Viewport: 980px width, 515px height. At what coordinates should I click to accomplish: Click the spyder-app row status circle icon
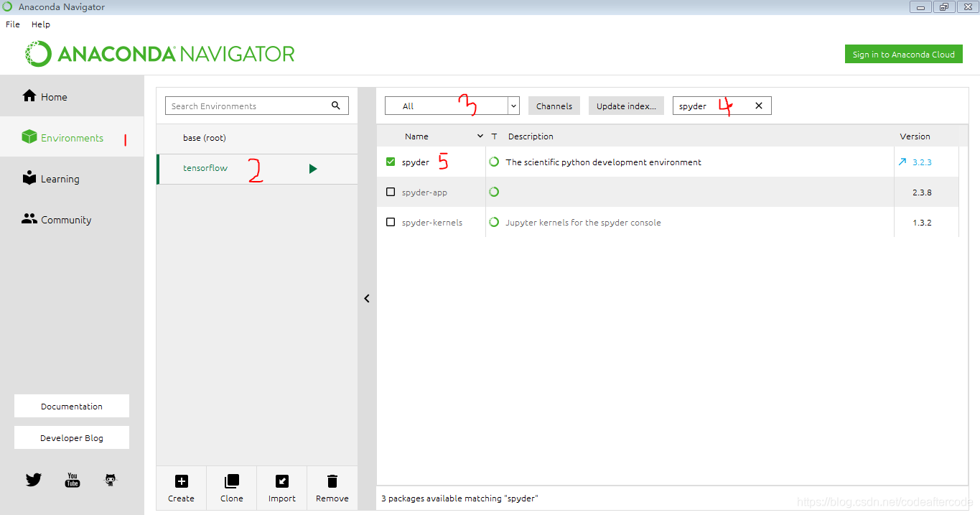click(x=494, y=192)
